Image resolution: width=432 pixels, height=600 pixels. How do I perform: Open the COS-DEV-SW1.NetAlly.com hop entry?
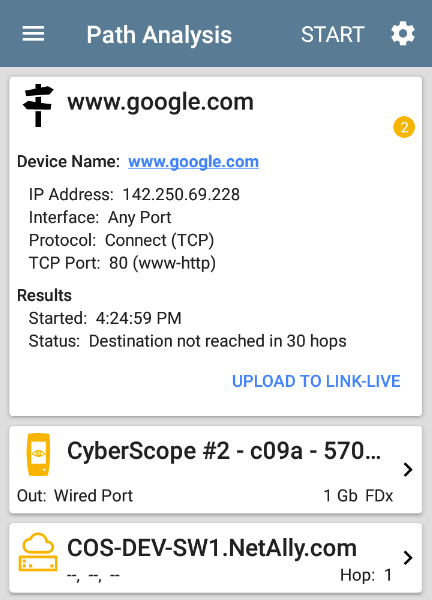pyautogui.click(x=216, y=558)
